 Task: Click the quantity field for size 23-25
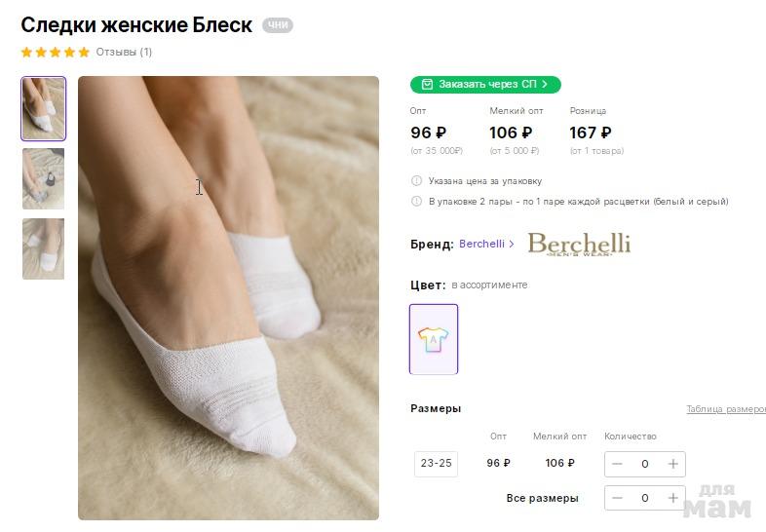click(x=644, y=464)
